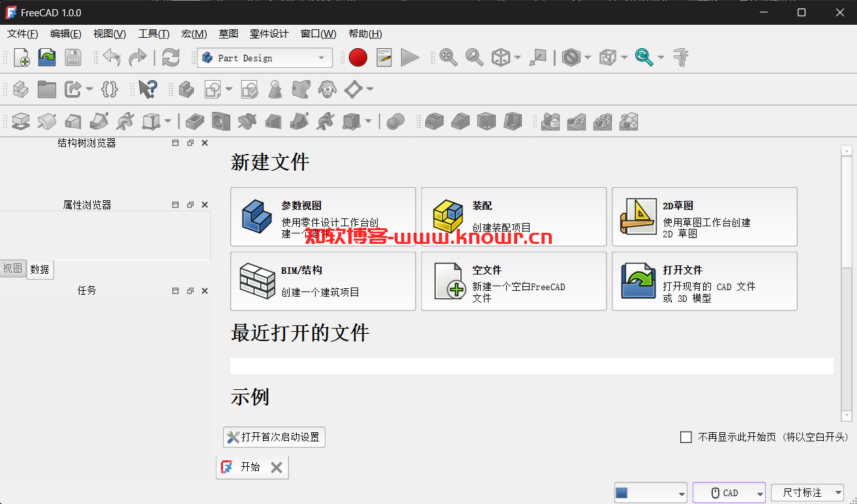Open the Part Design workbench selector

pos(265,58)
